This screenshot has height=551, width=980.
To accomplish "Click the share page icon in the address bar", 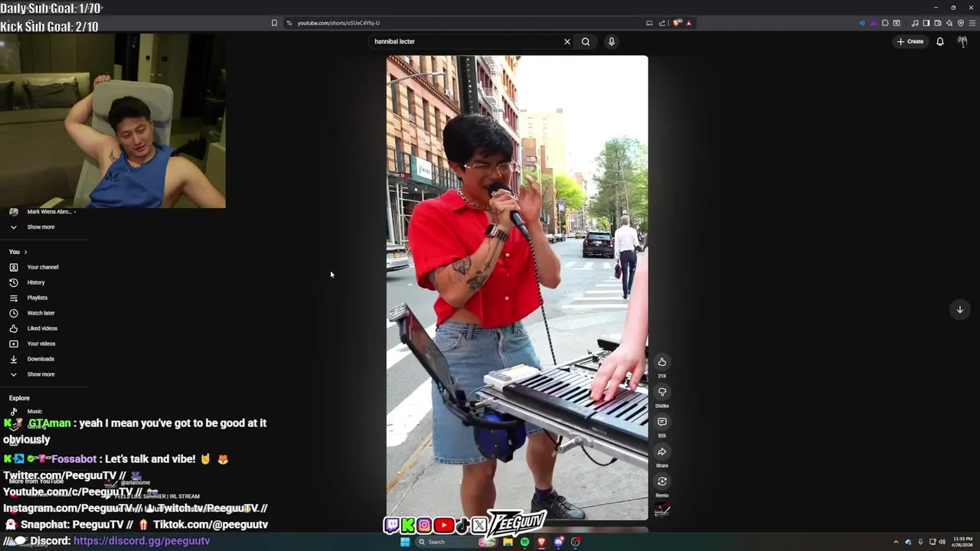I will pos(662,23).
